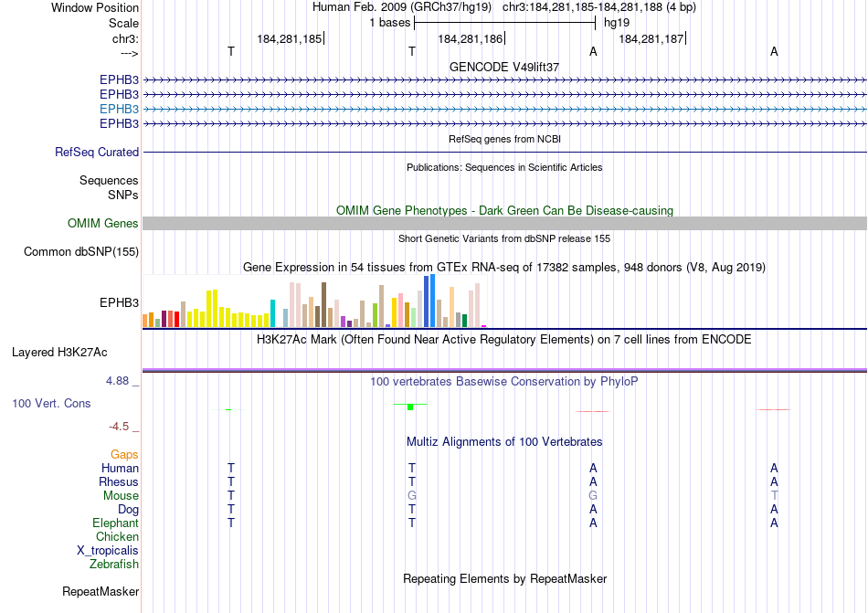
Task: Click the small magenta bar ending the GTEx chart
Action: coord(484,326)
